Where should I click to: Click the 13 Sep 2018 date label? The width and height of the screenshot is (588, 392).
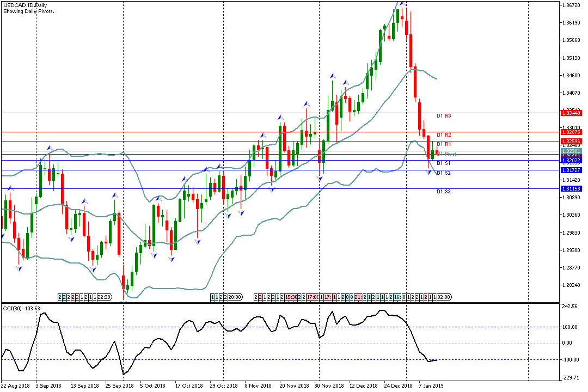click(84, 386)
